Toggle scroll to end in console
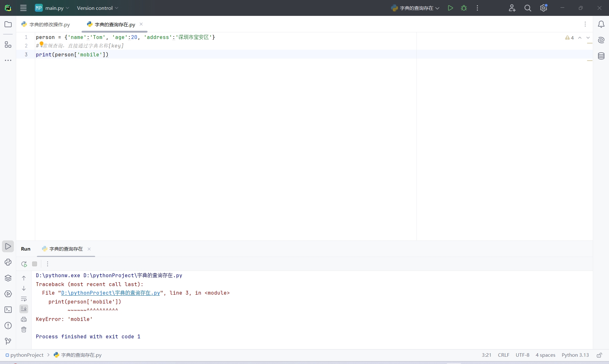Image resolution: width=609 pixels, height=364 pixels. click(x=24, y=309)
